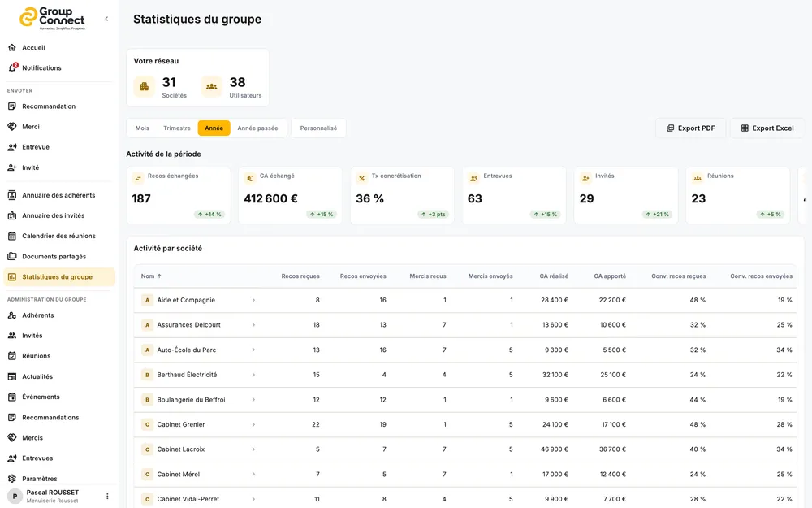Open Calendrier des réunions link

(x=58, y=236)
